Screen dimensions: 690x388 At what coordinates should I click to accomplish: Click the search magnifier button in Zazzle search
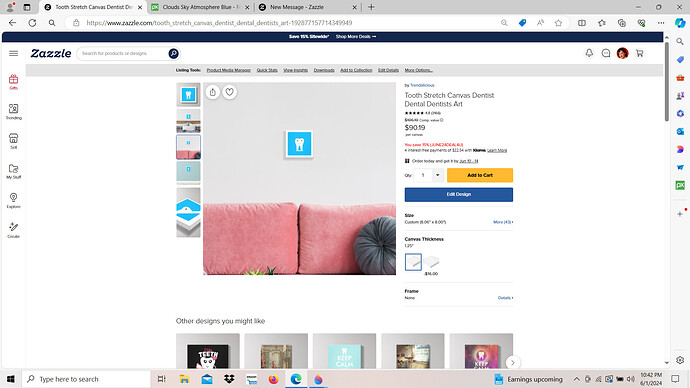tap(173, 53)
